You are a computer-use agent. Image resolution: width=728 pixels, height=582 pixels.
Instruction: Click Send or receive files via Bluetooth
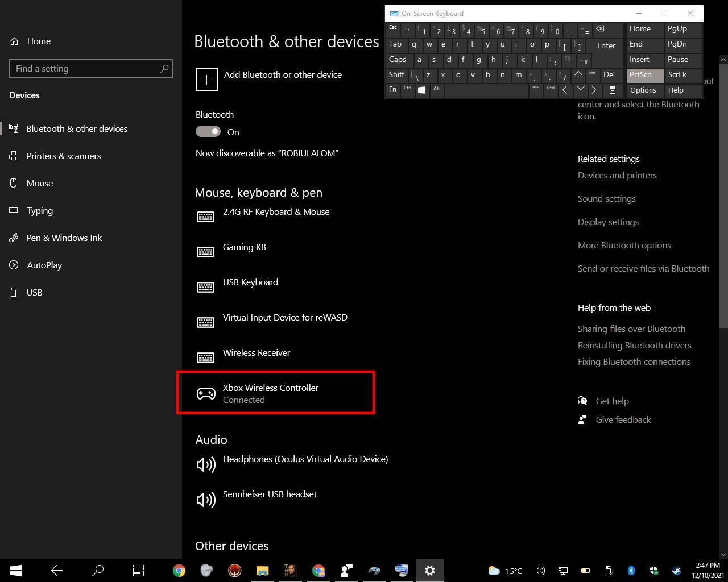[x=643, y=268]
